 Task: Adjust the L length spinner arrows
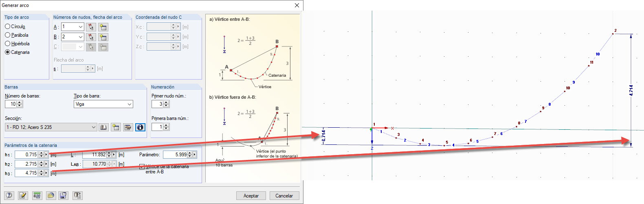pos(109,155)
